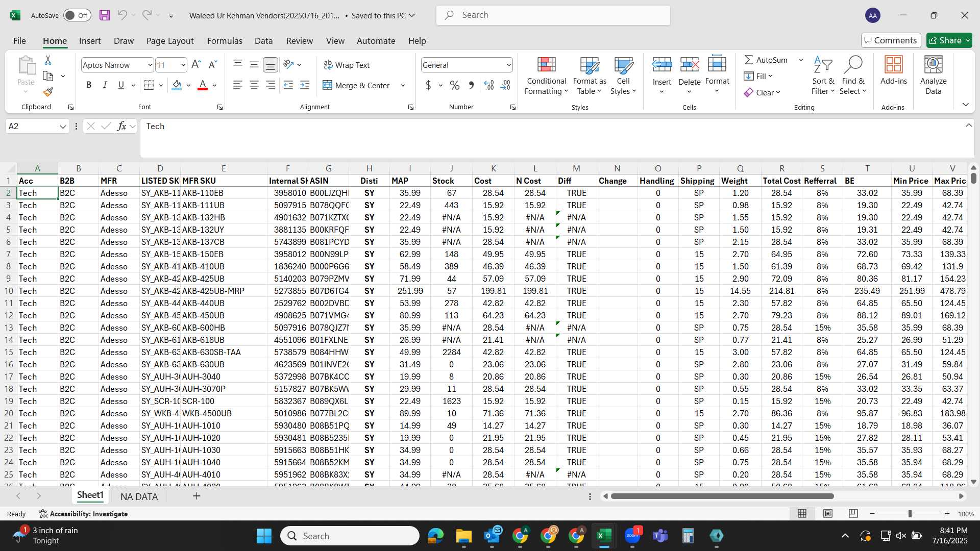Switch to the Page Layout tab
Viewport: 980px width, 551px height.
pos(170,41)
